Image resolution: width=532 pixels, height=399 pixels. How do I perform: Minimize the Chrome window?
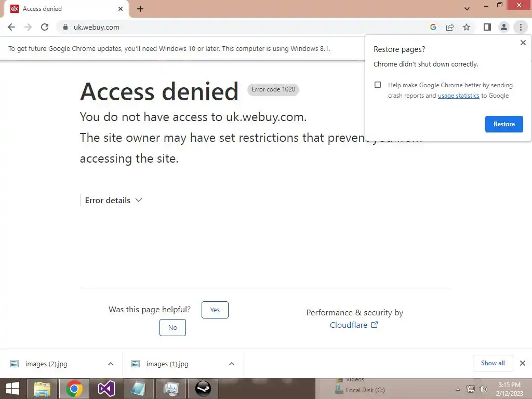[x=486, y=5]
